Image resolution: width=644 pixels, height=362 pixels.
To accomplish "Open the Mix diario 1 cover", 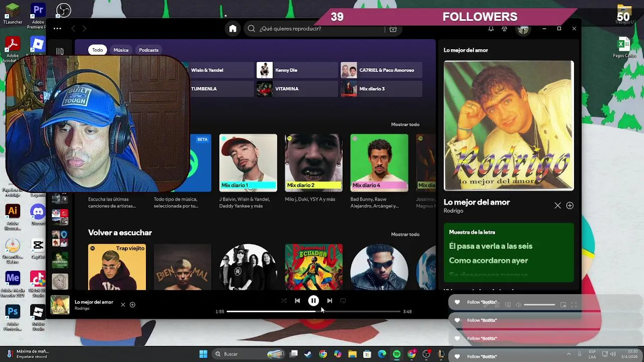I will (x=248, y=163).
